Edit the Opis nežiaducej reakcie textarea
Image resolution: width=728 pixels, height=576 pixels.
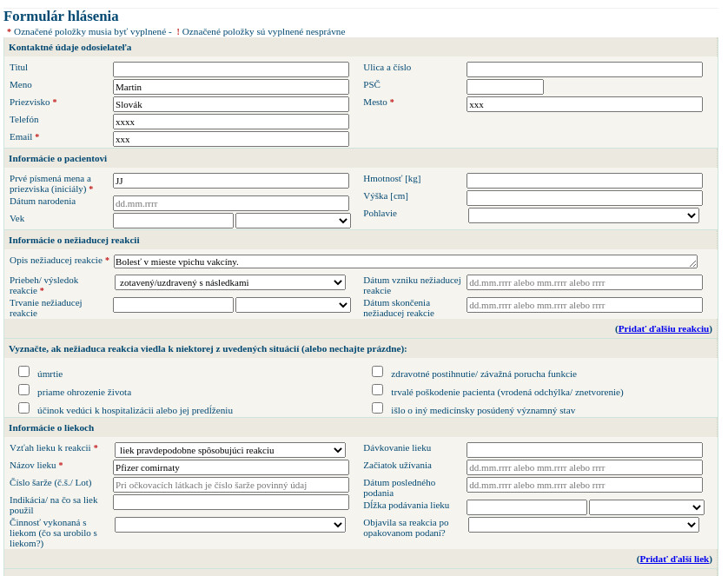click(405, 262)
